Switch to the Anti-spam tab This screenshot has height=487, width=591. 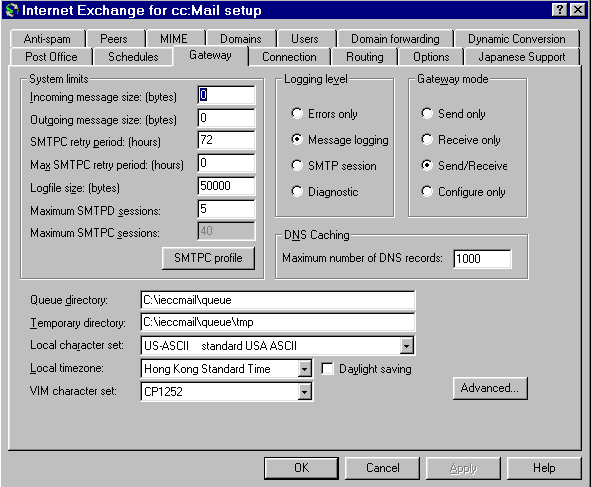pos(47,38)
